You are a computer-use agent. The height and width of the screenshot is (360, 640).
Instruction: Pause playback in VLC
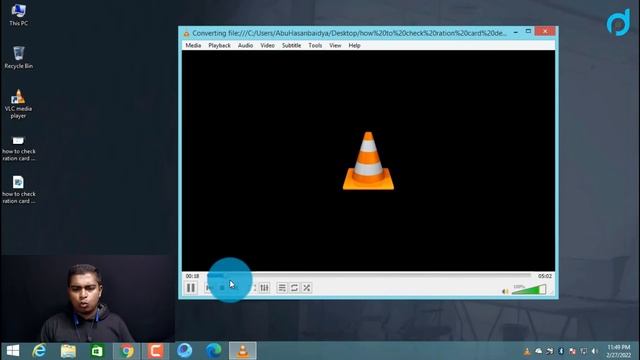(x=191, y=288)
